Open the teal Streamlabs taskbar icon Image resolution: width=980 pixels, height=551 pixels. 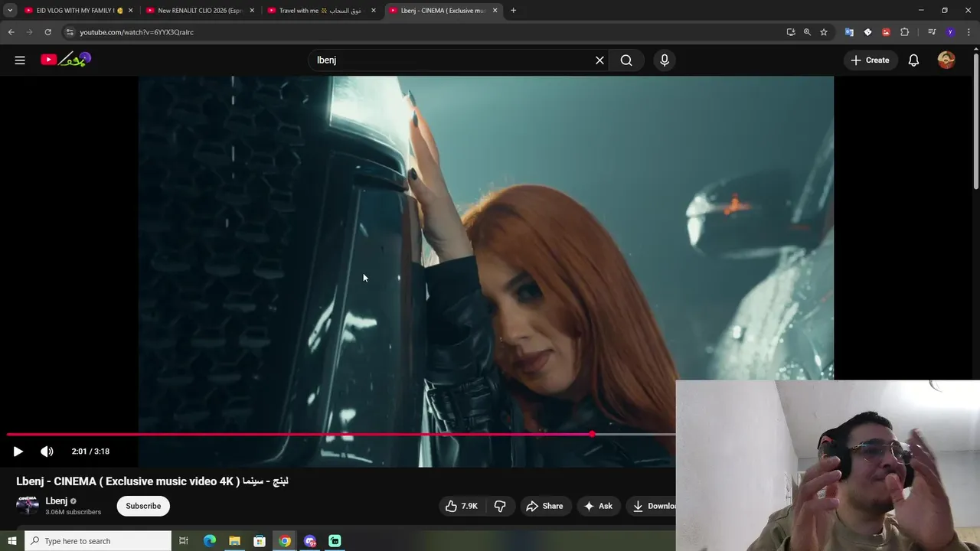pos(335,541)
